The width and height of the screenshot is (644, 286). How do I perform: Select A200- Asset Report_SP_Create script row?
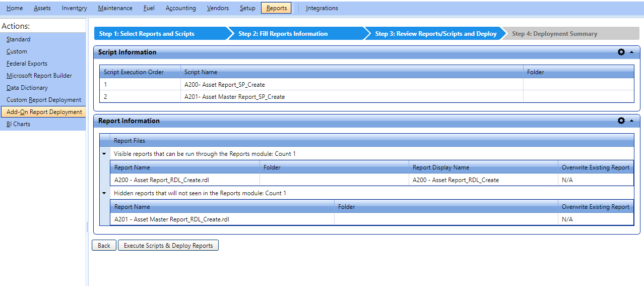[x=366, y=84]
